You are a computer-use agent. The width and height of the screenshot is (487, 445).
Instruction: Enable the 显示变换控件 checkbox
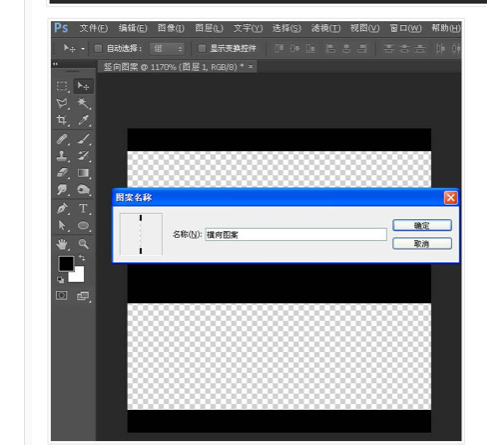pos(202,49)
